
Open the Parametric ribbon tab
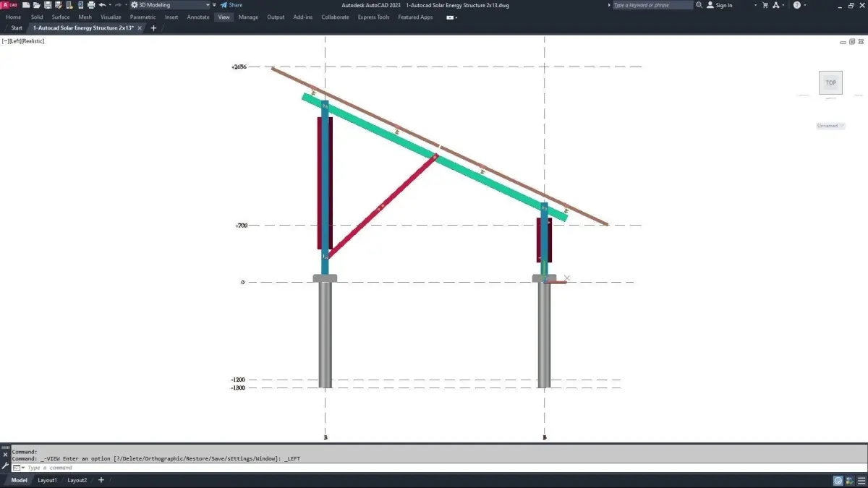(x=142, y=17)
